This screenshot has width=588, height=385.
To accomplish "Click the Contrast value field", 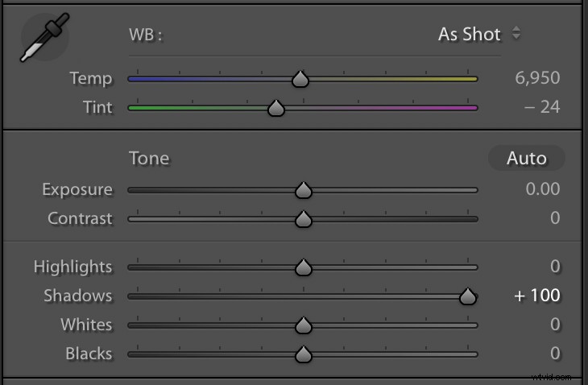I will click(x=555, y=217).
